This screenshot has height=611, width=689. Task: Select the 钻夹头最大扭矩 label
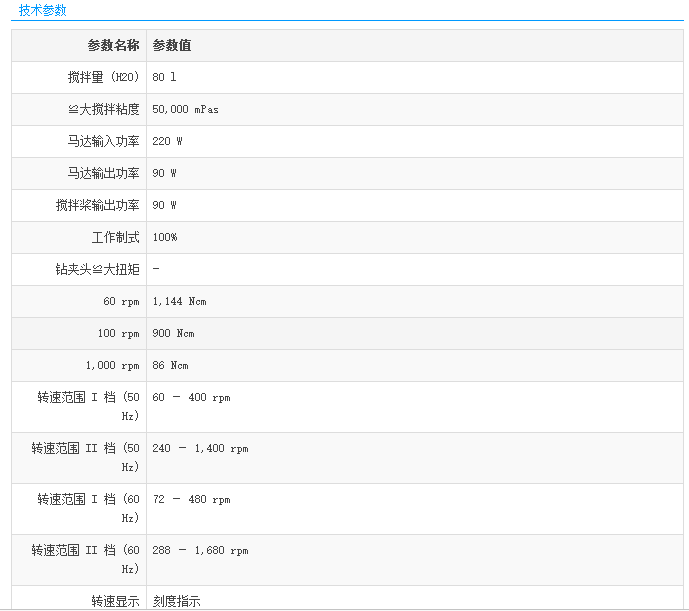point(97,269)
